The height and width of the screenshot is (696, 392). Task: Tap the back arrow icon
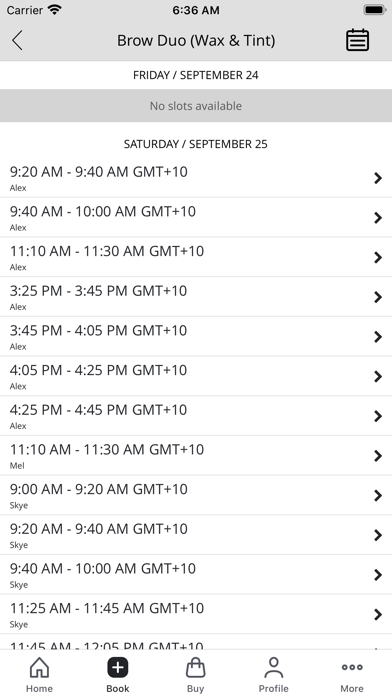pyautogui.click(x=17, y=40)
